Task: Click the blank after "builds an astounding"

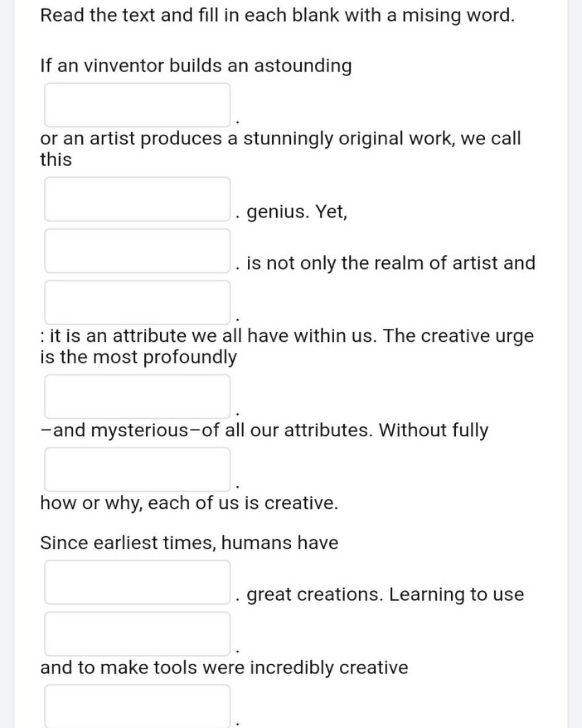Action: click(138, 105)
